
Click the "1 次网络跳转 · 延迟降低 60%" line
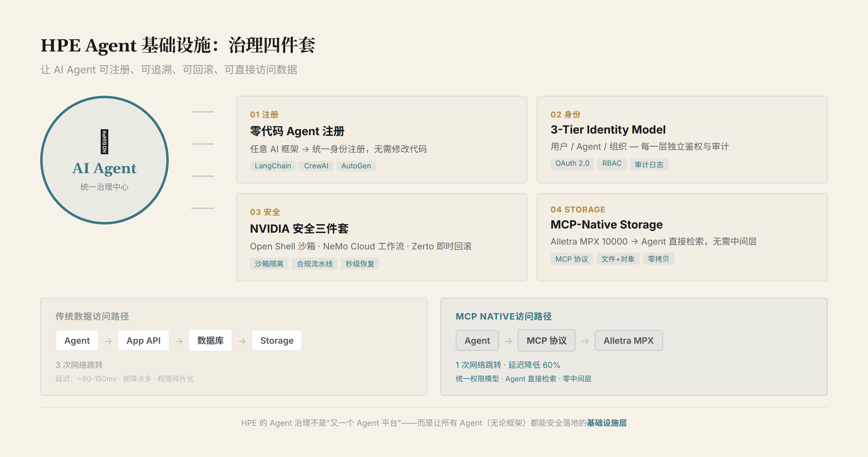click(508, 365)
